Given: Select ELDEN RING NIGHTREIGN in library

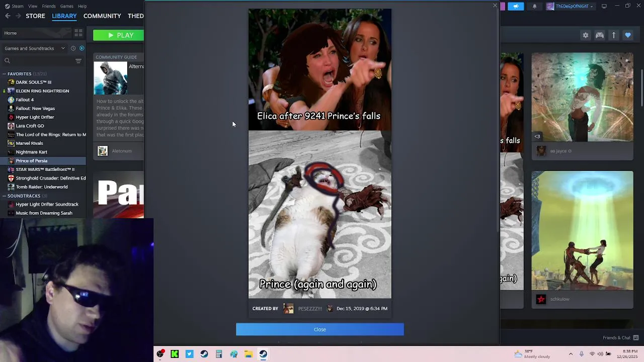Looking at the screenshot, I should tap(42, 91).
